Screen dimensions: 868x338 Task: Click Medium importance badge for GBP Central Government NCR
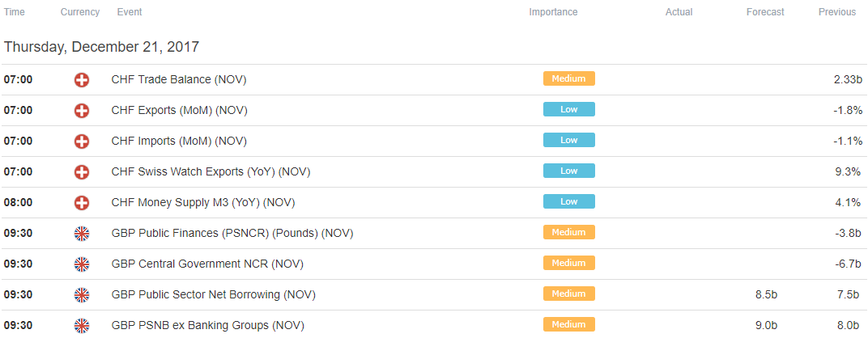[x=569, y=263]
